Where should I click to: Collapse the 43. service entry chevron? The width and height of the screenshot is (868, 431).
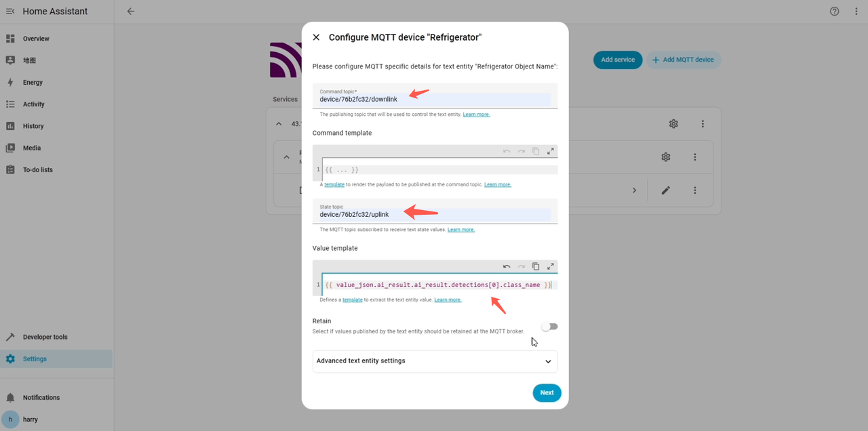pyautogui.click(x=279, y=124)
